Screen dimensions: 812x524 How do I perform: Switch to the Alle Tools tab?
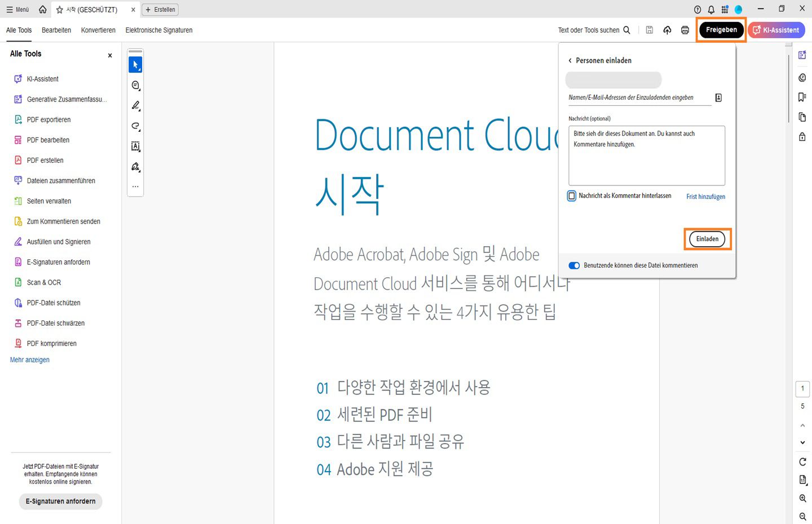(19, 30)
